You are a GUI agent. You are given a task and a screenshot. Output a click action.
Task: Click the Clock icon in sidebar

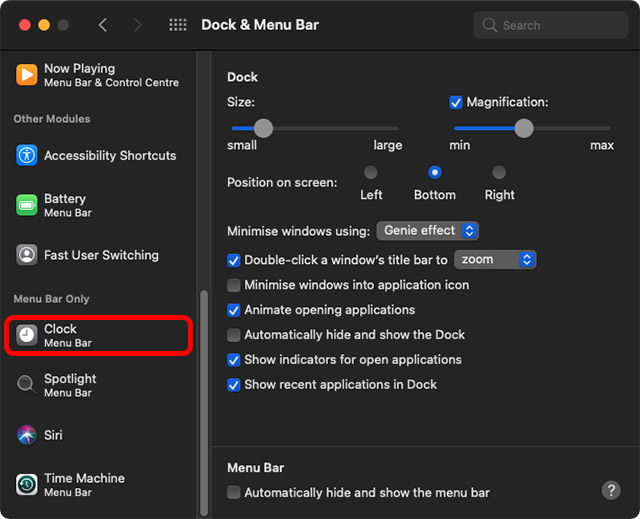click(27, 335)
